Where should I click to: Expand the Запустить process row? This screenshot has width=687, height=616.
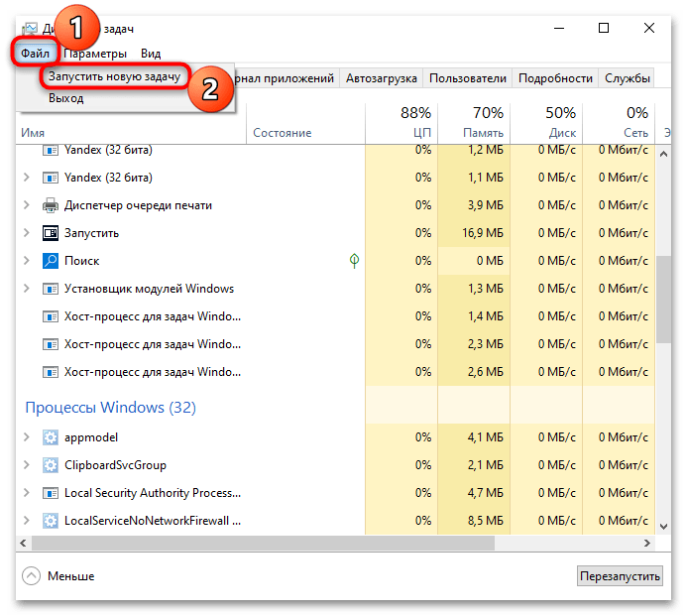(x=27, y=233)
